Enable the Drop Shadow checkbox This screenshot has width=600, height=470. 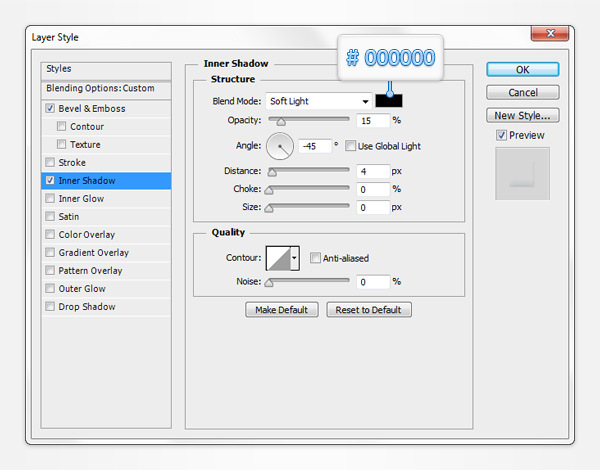[x=51, y=307]
